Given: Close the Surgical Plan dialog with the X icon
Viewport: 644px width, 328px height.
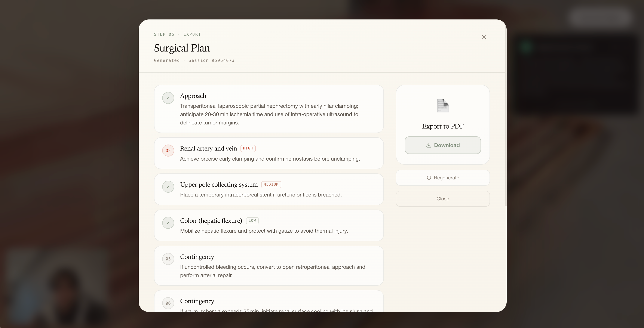Looking at the screenshot, I should tap(484, 37).
